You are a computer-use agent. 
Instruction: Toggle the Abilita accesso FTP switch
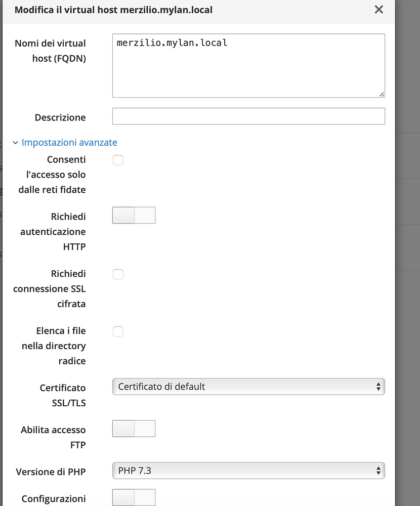[x=134, y=429]
